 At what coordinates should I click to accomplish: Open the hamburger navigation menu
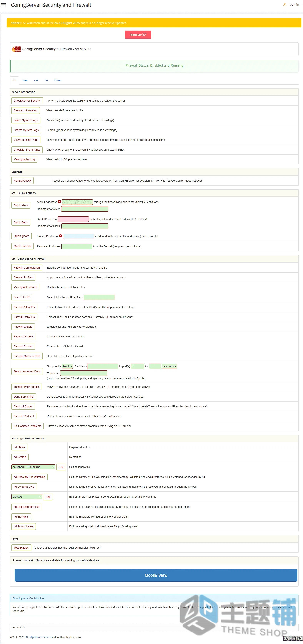click(3, 5)
